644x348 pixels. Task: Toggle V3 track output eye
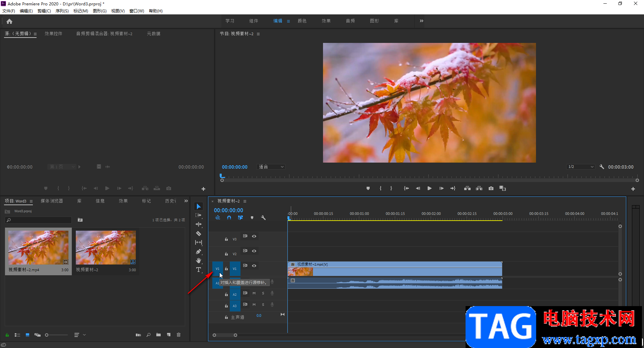pyautogui.click(x=254, y=236)
